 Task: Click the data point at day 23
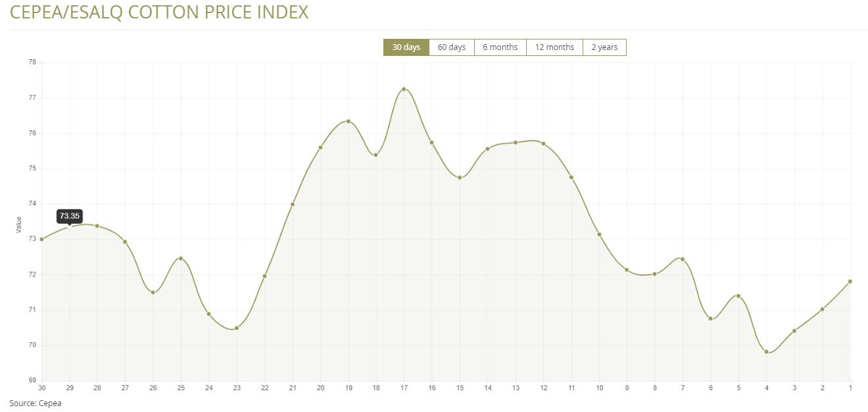pos(237,328)
